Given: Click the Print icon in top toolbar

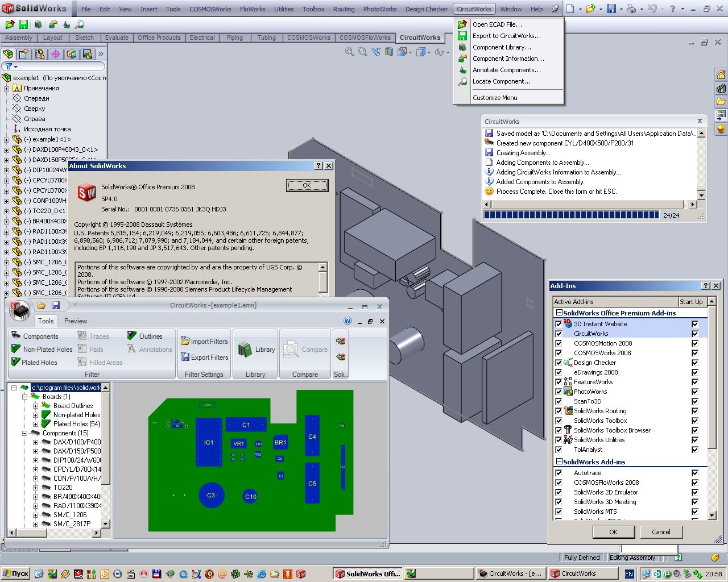Looking at the screenshot, I should [x=631, y=9].
